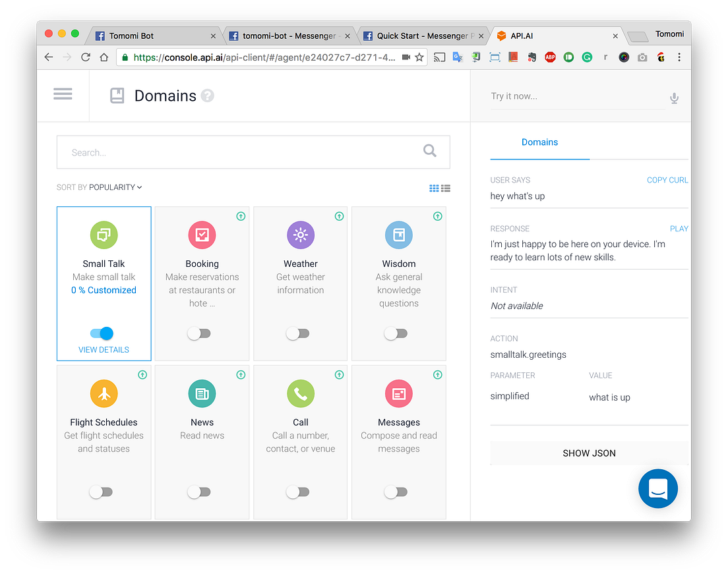The image size is (728, 574).
Task: Click inside the domain search field
Action: click(253, 152)
